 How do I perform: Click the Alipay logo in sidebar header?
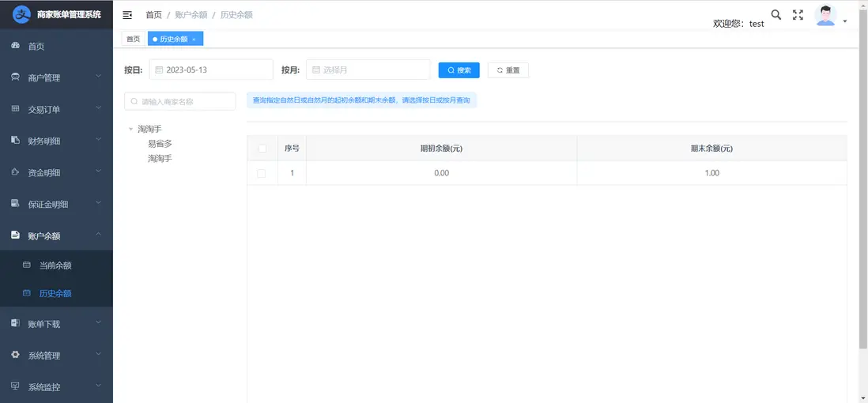coord(21,14)
